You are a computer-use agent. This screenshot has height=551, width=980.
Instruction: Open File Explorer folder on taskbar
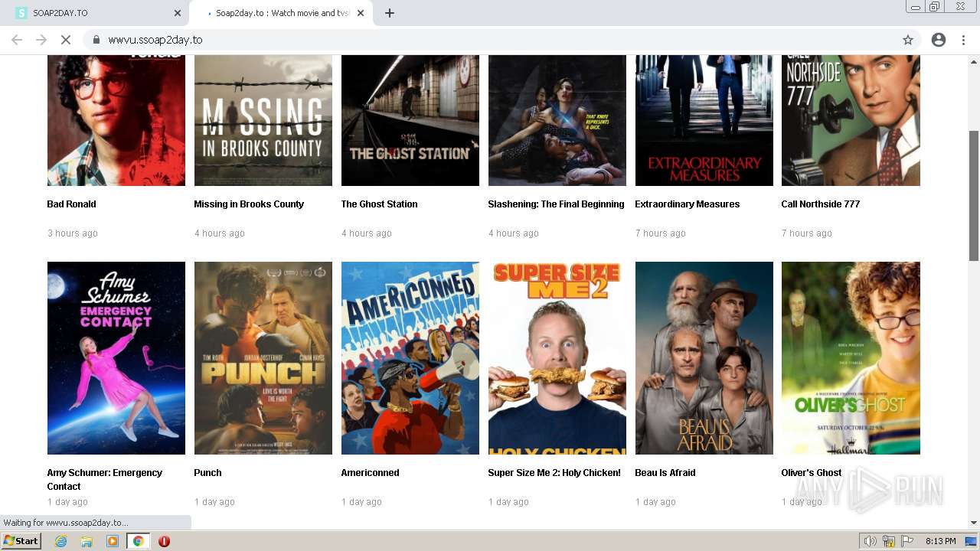(87, 541)
